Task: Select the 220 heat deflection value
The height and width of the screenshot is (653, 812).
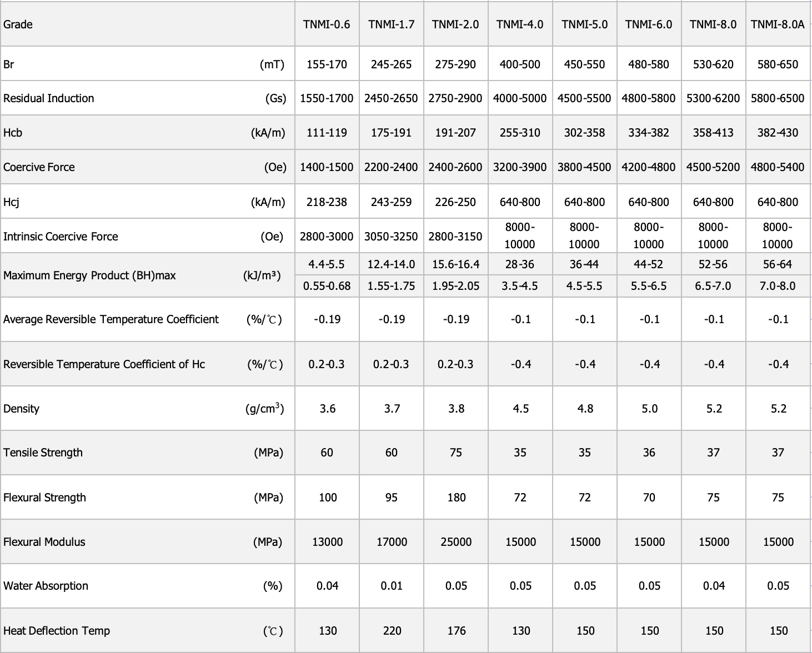Action: tap(392, 631)
